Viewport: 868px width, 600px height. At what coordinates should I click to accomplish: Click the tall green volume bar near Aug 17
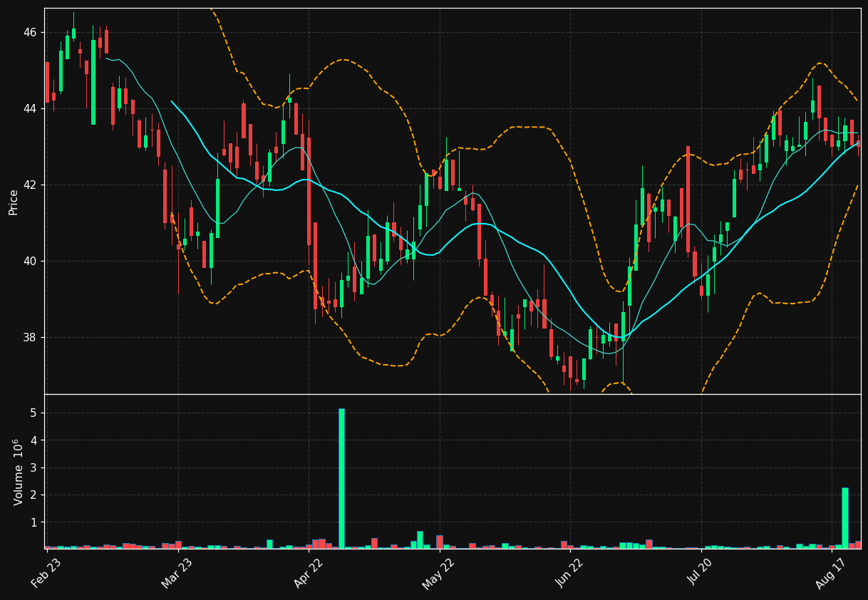tap(844, 518)
